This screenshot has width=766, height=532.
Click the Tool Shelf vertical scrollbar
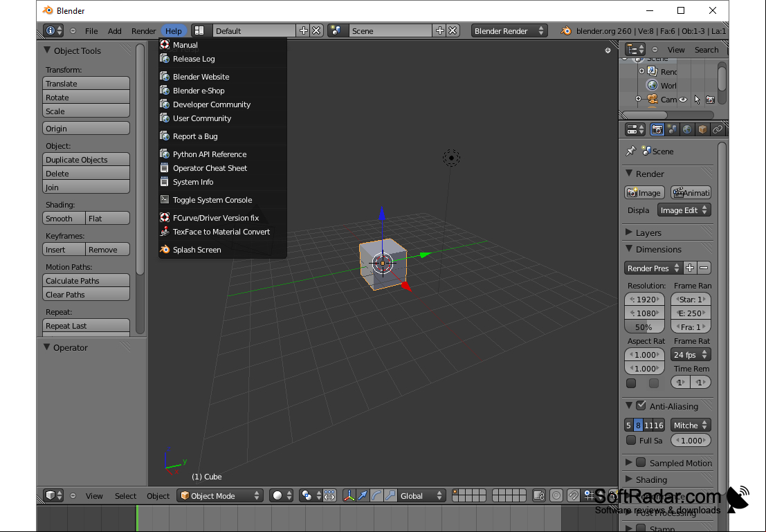[x=140, y=159]
